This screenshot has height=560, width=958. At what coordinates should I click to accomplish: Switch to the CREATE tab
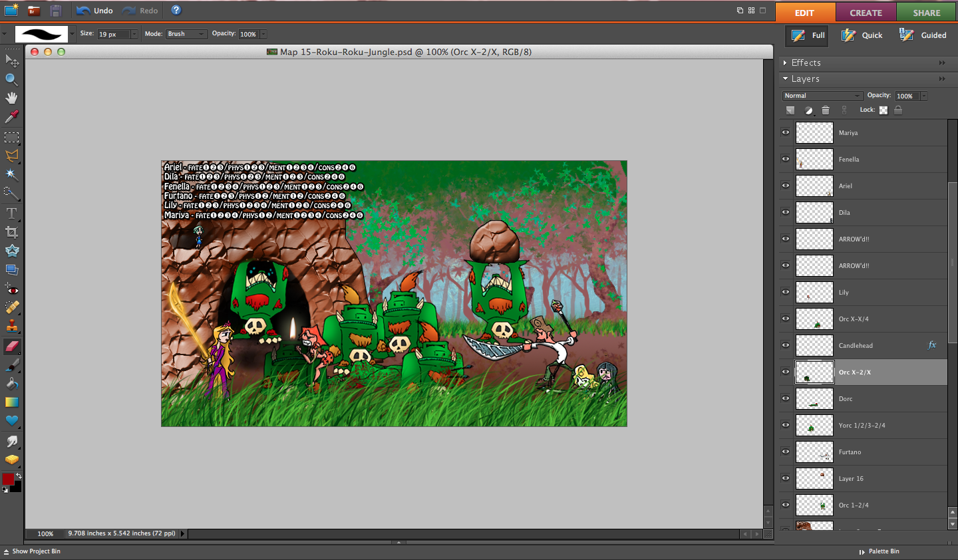pyautogui.click(x=866, y=13)
